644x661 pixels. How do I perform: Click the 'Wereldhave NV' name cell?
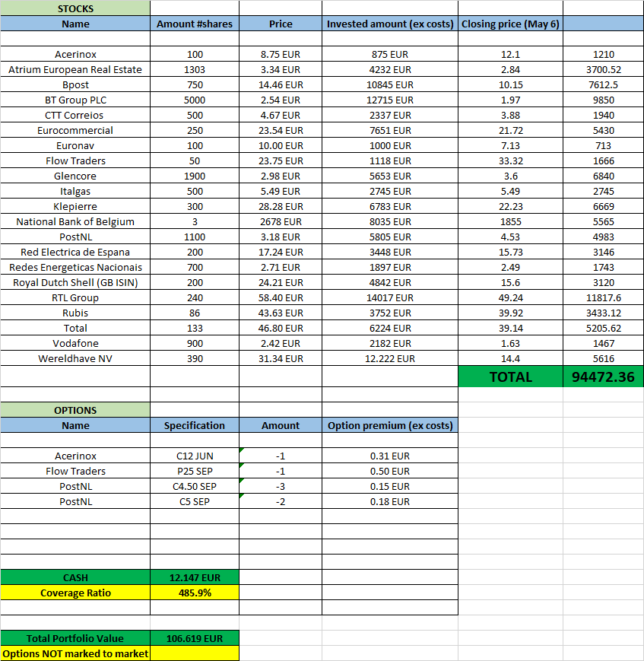coord(75,358)
